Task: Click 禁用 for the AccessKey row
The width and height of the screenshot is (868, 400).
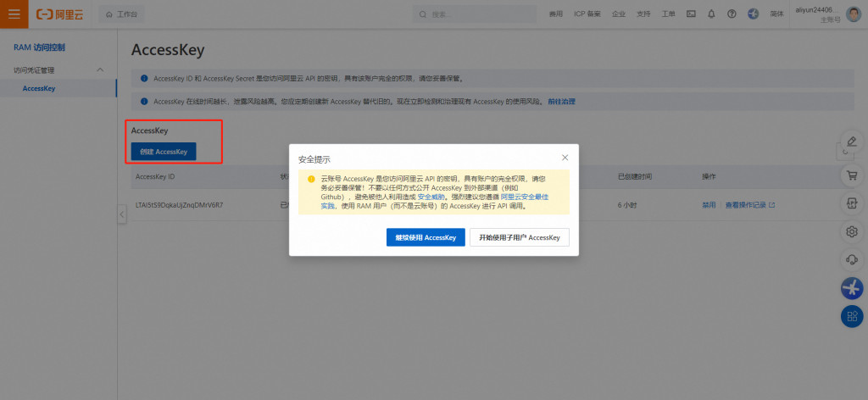Action: click(709, 205)
